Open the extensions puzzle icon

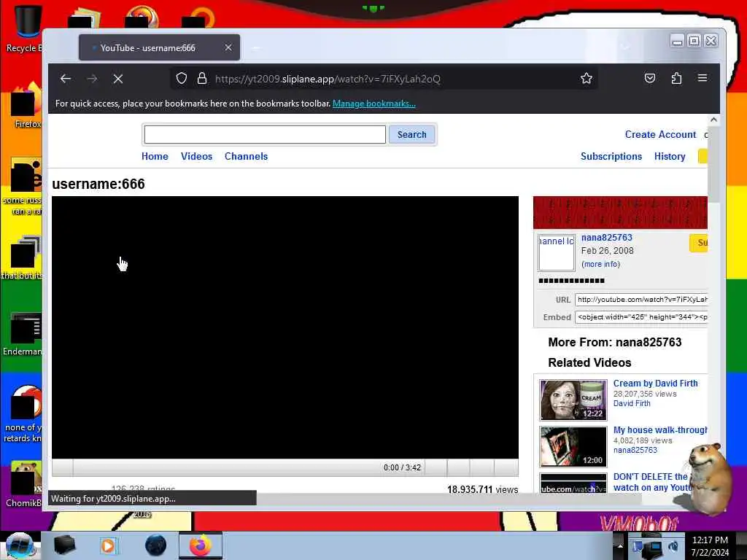click(x=676, y=79)
